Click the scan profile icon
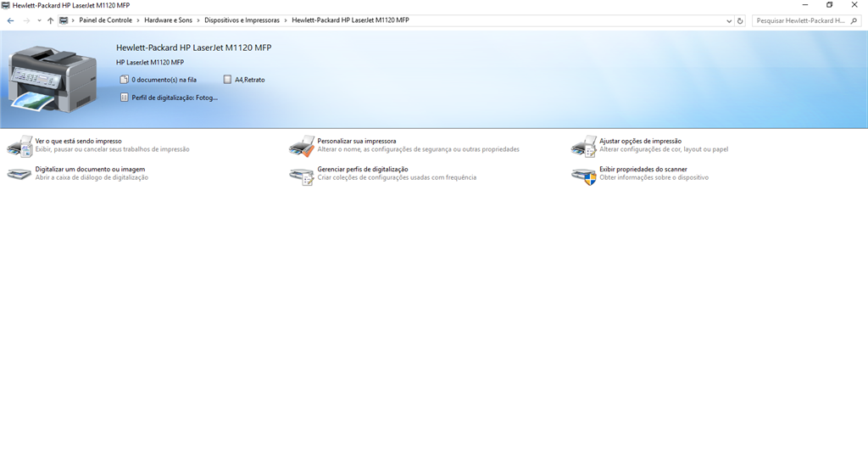 tap(124, 98)
